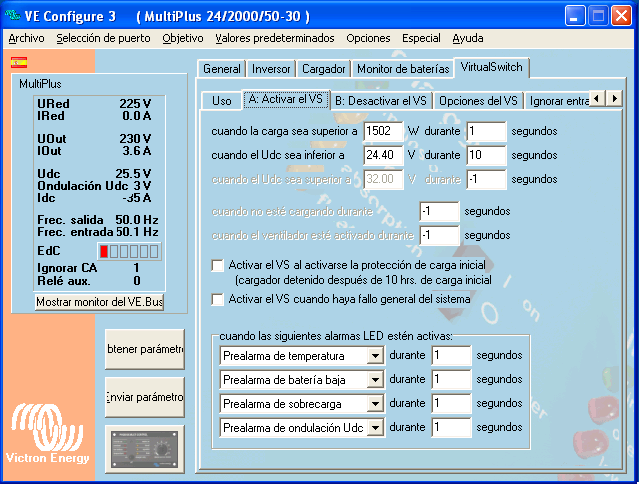
Task: Click overload prealarm duration field
Action: point(452,404)
